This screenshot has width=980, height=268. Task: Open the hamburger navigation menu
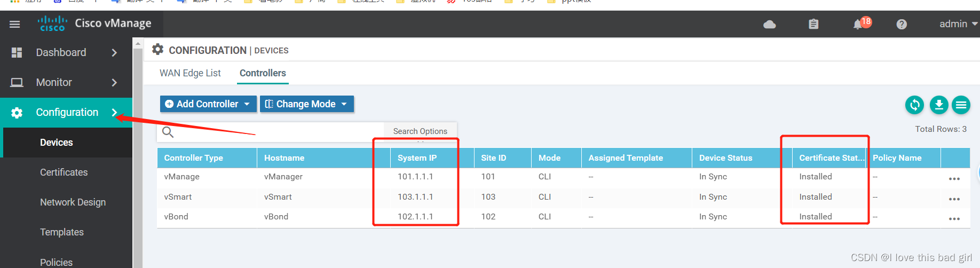click(x=14, y=24)
